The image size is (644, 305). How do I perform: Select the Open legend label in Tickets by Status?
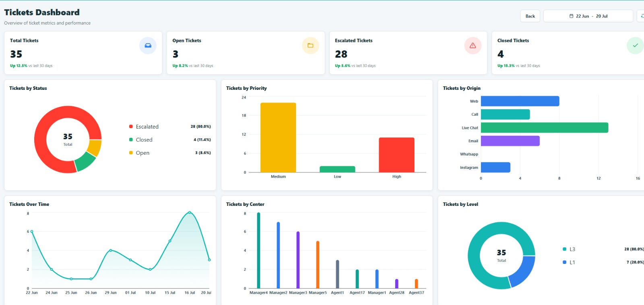142,153
